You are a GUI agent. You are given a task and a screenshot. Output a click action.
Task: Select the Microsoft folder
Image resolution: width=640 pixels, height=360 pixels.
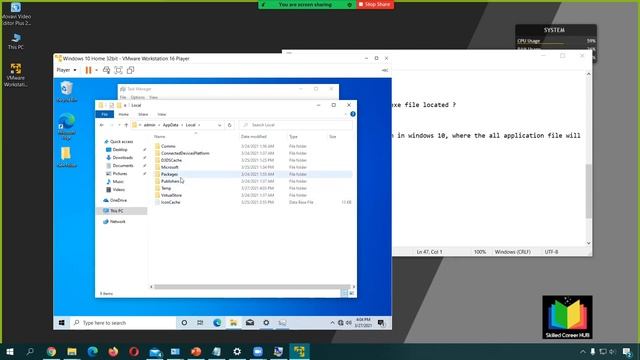[x=169, y=167]
